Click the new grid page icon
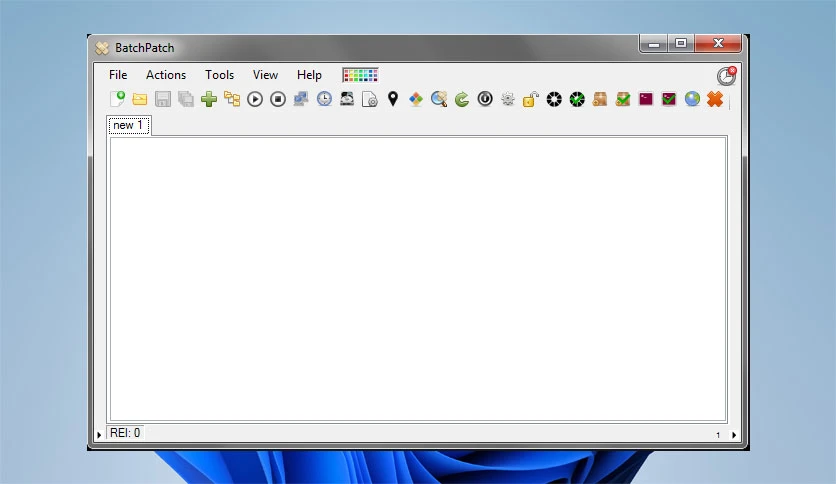Screen dimensions: 836x484 click(117, 99)
